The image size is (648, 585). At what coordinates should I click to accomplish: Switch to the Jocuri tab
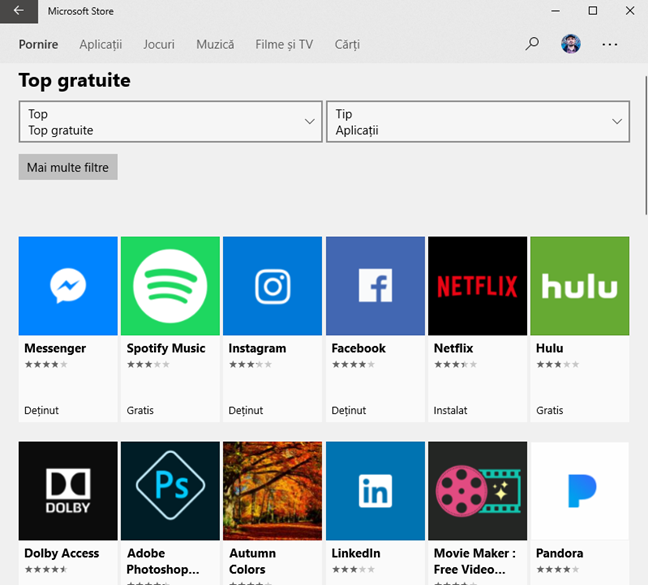pyautogui.click(x=159, y=44)
